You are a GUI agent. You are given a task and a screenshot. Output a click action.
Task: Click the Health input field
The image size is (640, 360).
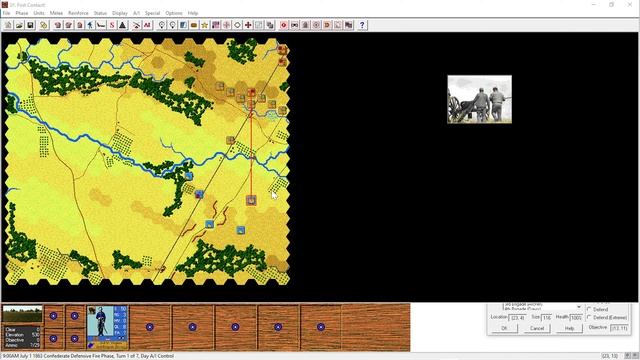576,318
